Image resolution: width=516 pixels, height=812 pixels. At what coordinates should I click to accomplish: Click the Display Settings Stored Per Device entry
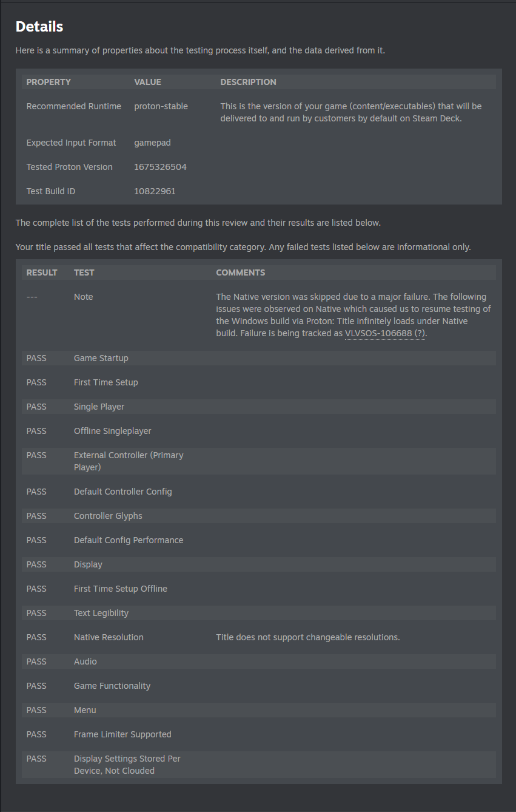click(127, 765)
